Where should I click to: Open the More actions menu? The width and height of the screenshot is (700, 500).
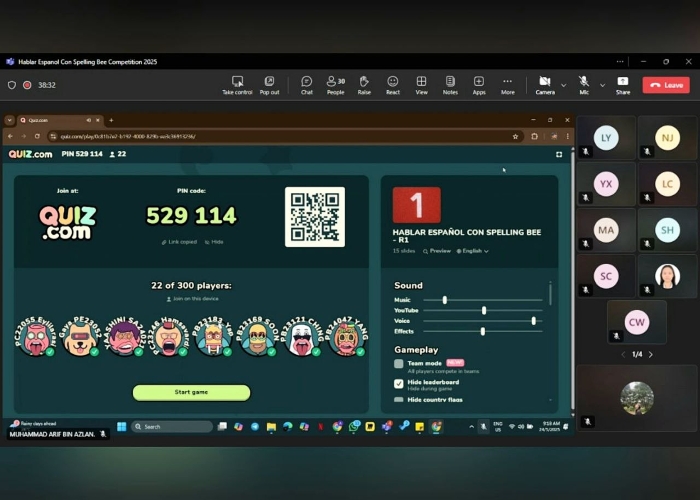point(508,85)
